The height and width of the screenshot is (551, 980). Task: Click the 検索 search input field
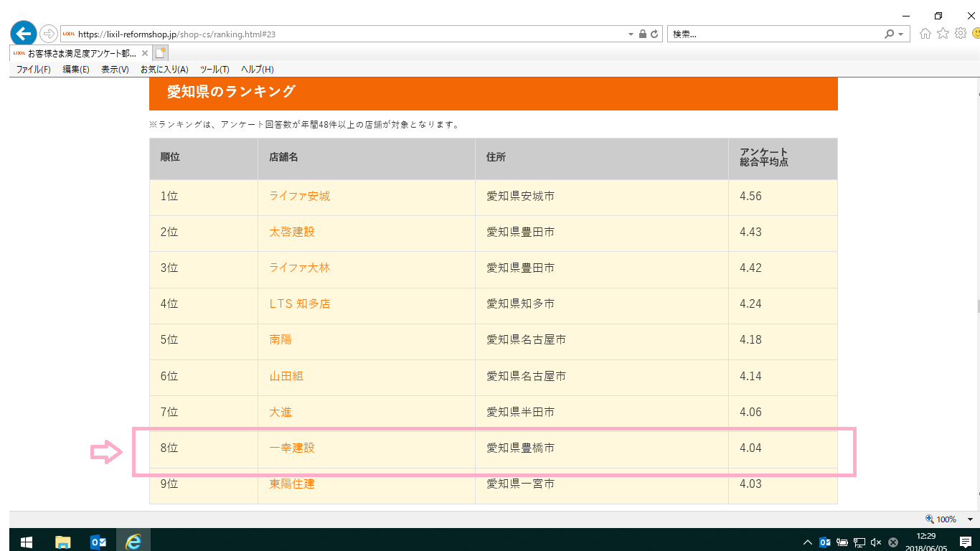775,34
